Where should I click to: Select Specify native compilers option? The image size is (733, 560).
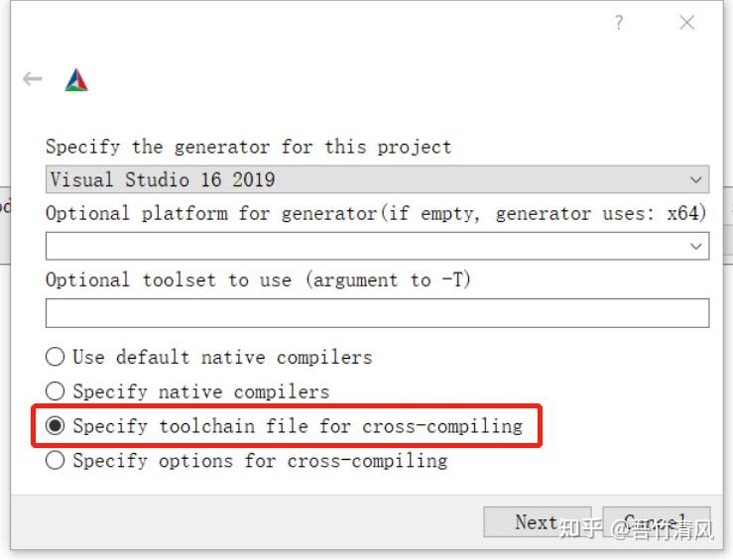click(187, 392)
